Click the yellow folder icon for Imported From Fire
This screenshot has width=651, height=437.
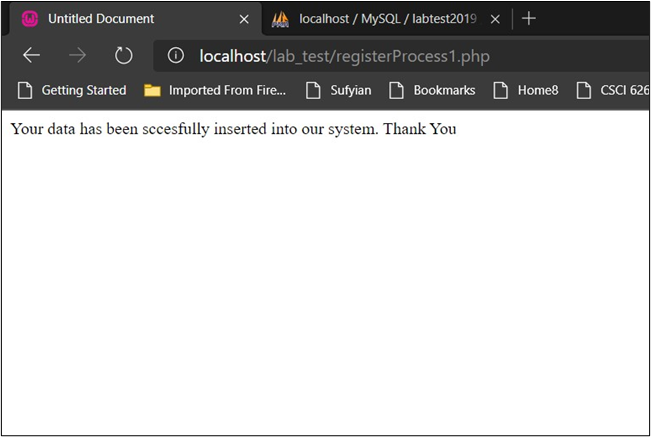click(x=152, y=90)
